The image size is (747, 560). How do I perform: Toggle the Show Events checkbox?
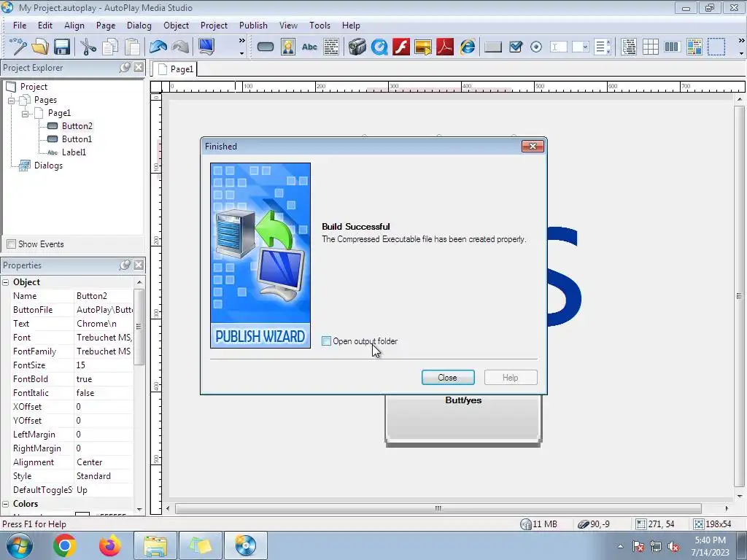[x=11, y=244]
